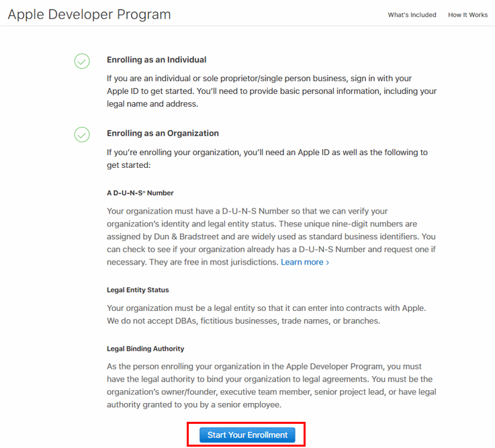This screenshot has width=495, height=448.
Task: Click line 'authority granted to you by a senior employee.'
Action: [x=194, y=405]
